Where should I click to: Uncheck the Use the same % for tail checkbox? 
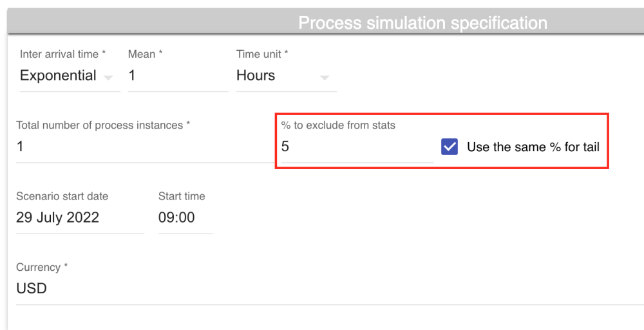tap(450, 147)
